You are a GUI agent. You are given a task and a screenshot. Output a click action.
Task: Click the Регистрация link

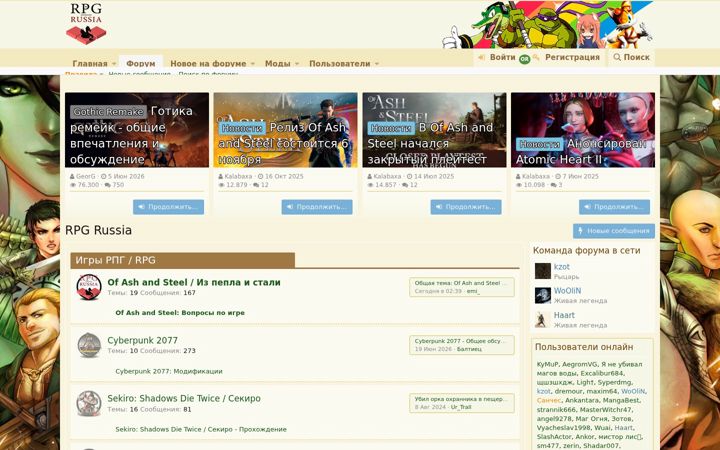(572, 57)
